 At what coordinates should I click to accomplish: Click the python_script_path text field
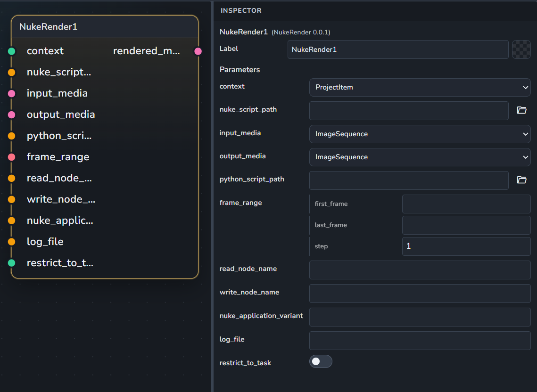[x=409, y=180]
